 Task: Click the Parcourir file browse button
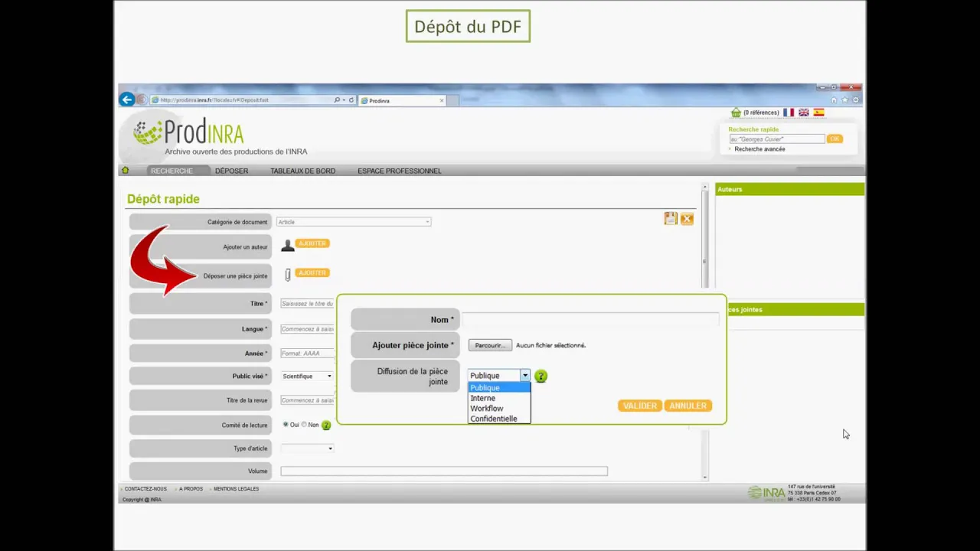click(x=490, y=345)
